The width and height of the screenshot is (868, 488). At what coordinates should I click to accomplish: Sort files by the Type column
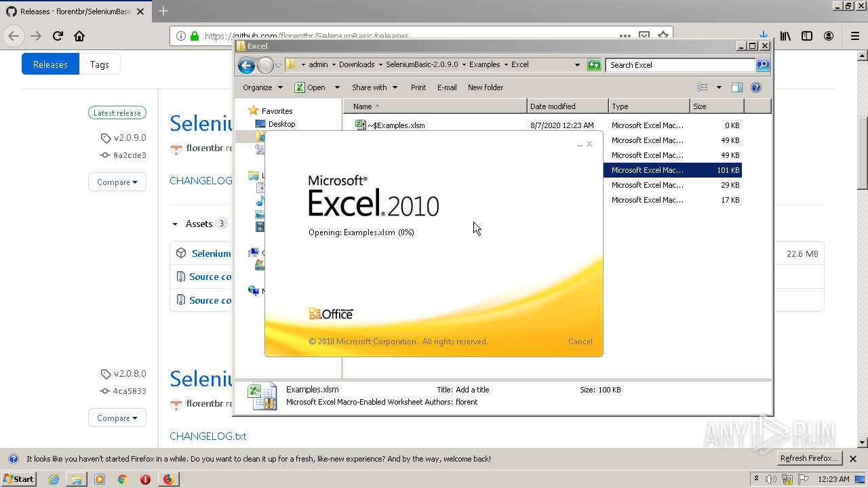coord(649,106)
